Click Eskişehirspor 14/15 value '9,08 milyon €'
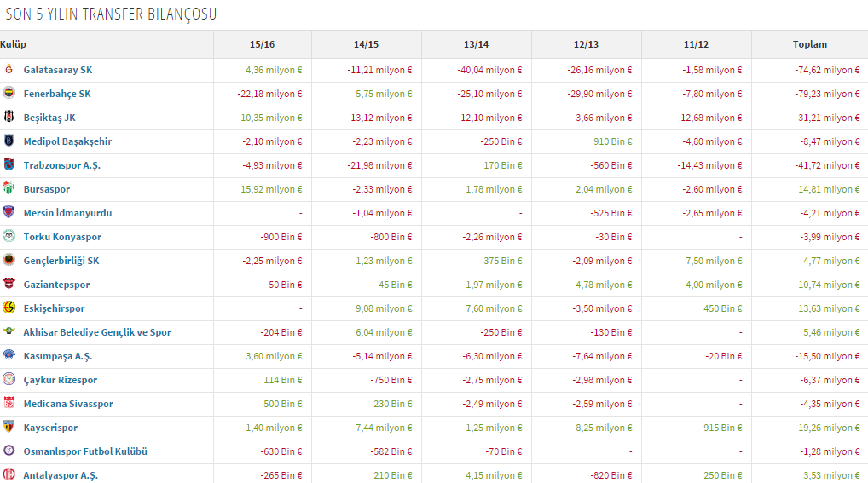 tap(384, 308)
